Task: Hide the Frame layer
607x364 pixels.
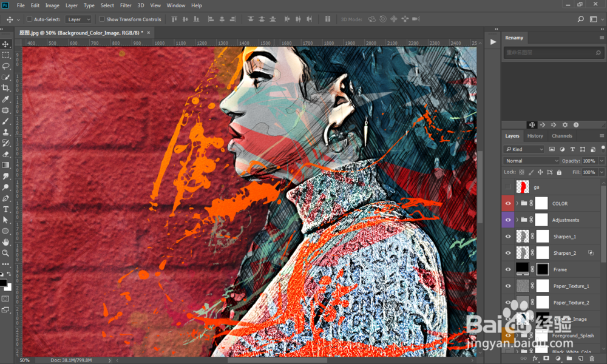Action: click(508, 269)
